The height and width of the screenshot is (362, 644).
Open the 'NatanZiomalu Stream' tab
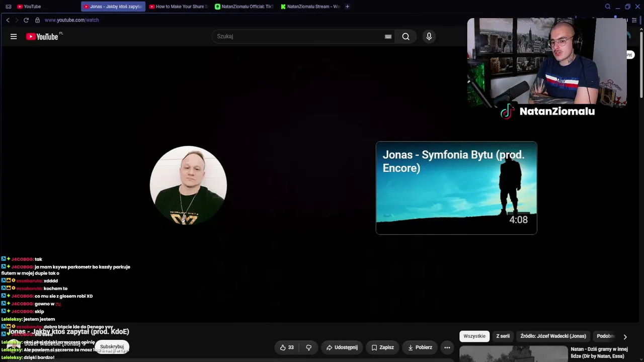[310, 7]
